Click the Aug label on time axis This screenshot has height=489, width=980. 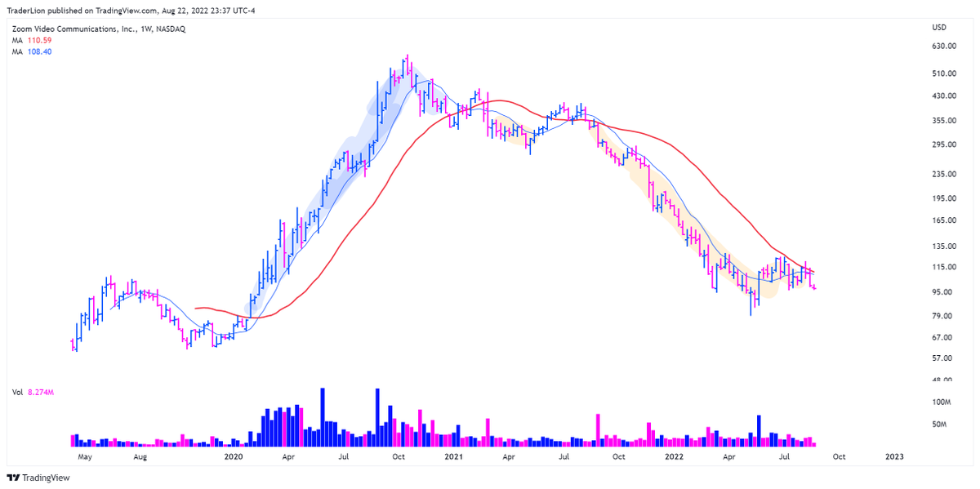pos(140,458)
